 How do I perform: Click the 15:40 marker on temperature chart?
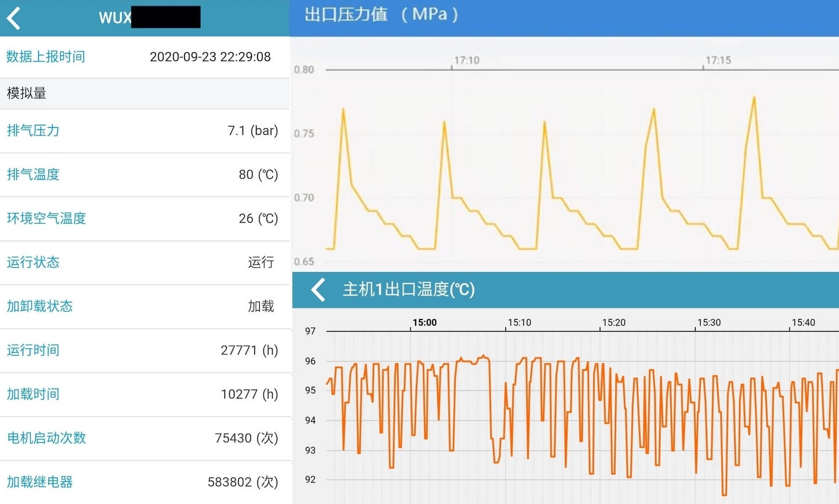coord(803,323)
